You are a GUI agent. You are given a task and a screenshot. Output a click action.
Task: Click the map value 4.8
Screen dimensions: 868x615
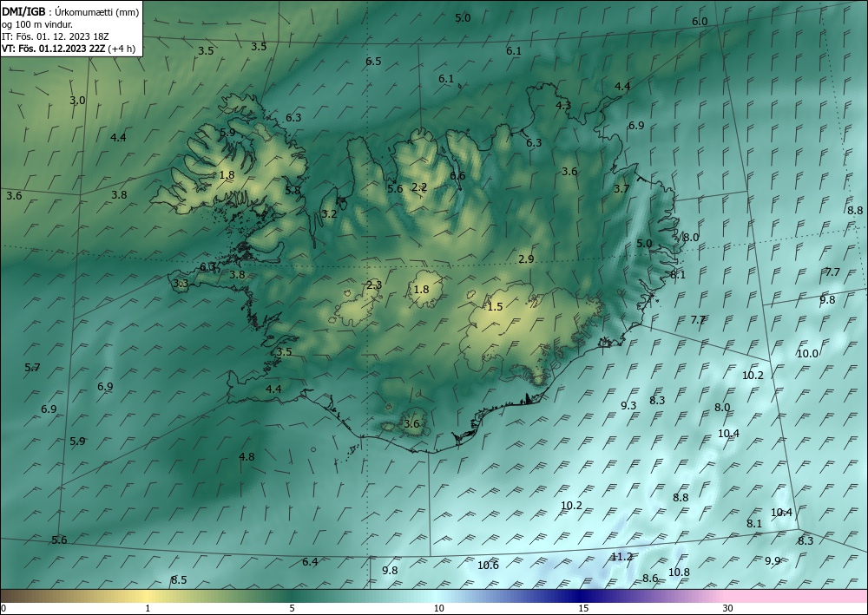pyautogui.click(x=247, y=457)
